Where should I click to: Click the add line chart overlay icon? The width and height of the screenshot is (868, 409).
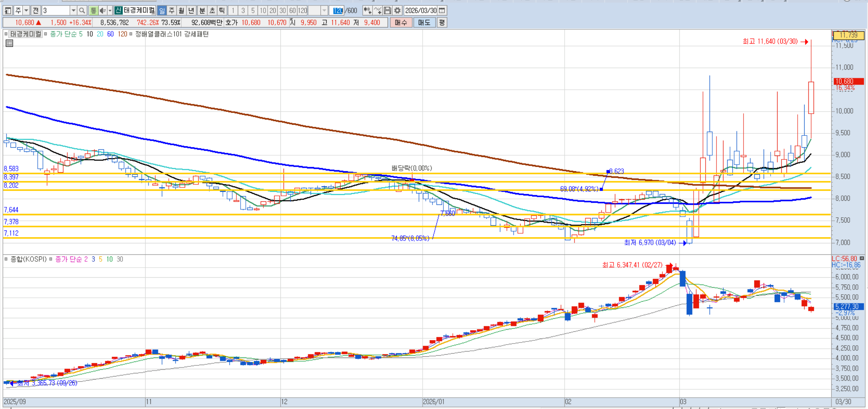point(377,11)
